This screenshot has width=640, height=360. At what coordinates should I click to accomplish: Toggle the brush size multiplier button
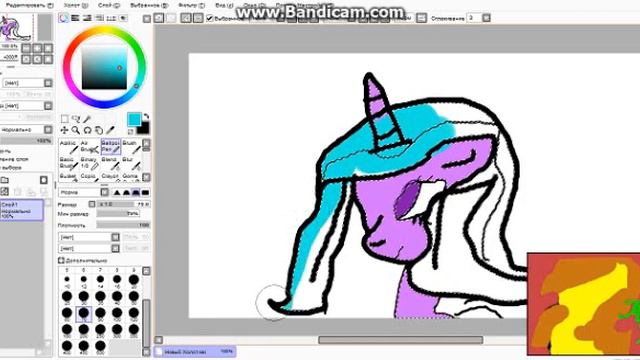coord(92,204)
